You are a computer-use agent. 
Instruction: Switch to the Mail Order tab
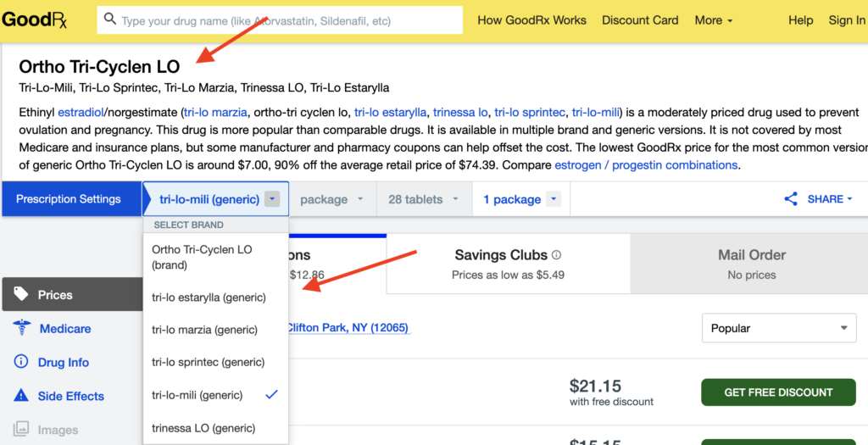coord(751,264)
